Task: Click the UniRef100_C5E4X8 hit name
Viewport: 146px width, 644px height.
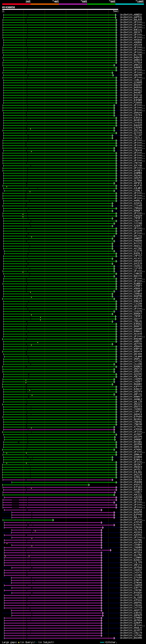Action: (x=131, y=151)
